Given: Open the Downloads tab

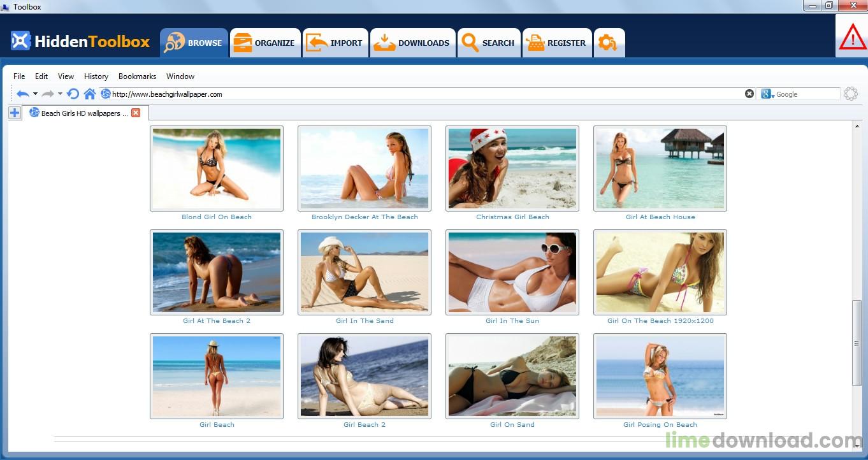Looking at the screenshot, I should click(413, 43).
